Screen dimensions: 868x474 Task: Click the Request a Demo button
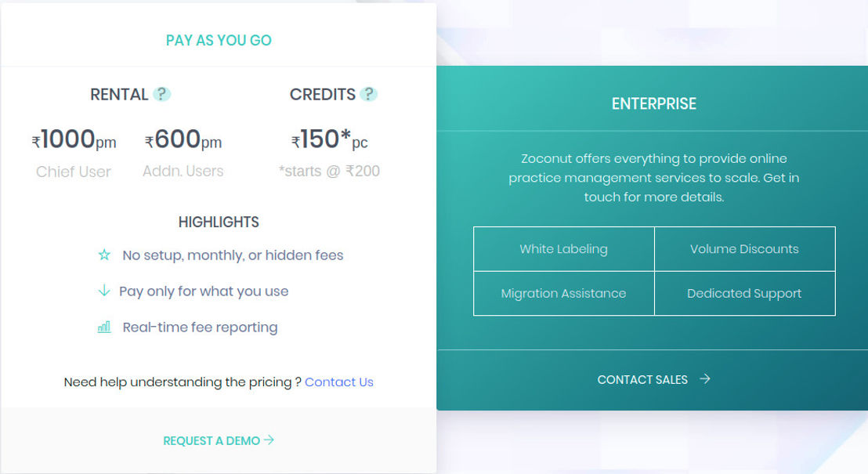click(x=219, y=441)
